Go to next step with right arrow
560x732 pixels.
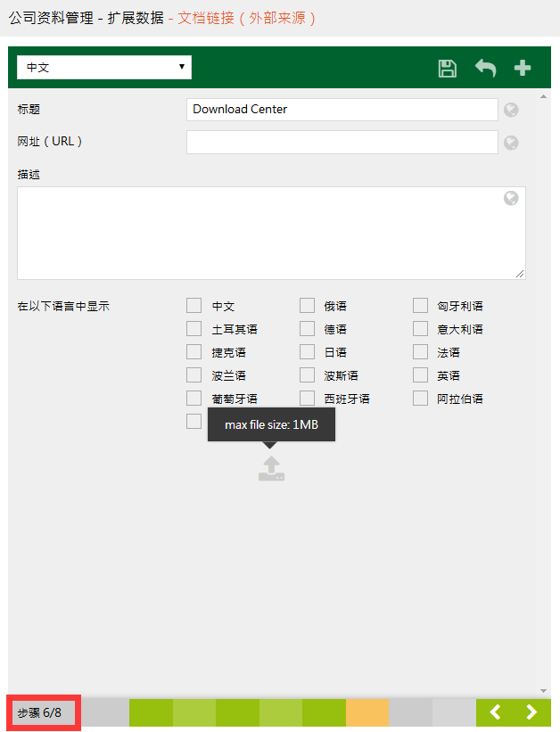(531, 712)
